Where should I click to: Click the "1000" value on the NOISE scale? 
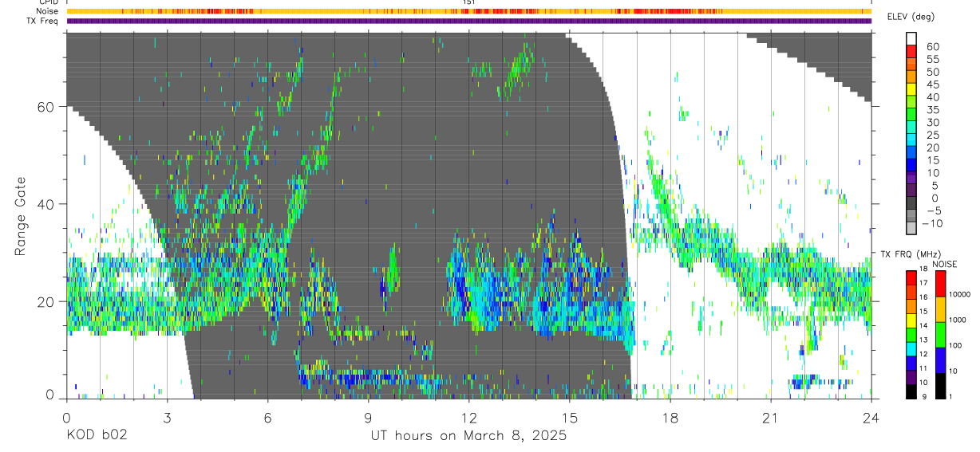(x=957, y=320)
